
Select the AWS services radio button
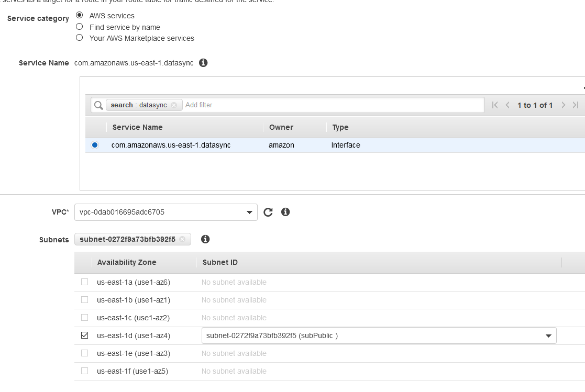[x=79, y=15]
